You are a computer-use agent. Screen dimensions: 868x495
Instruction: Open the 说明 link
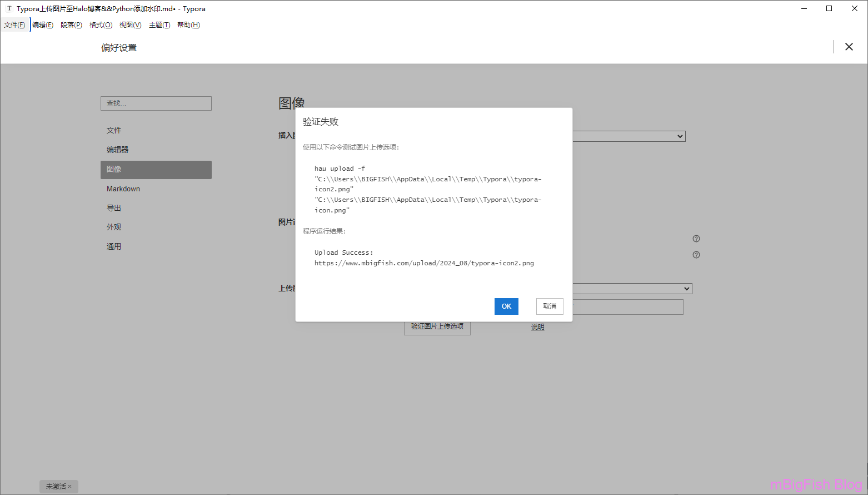click(537, 327)
